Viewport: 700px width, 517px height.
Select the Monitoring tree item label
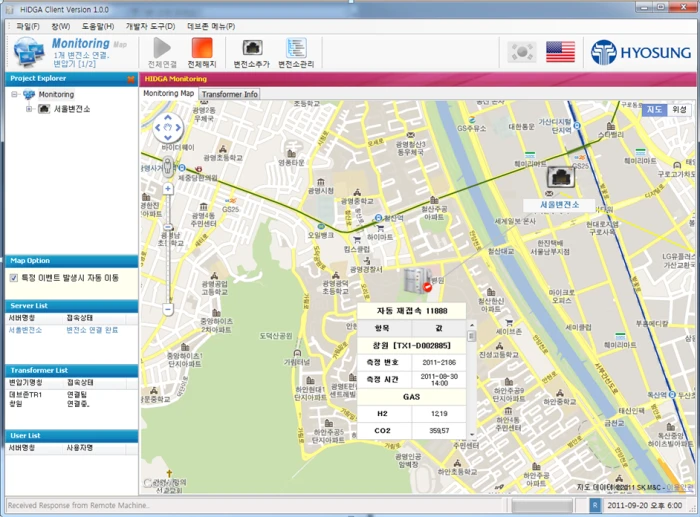click(56, 94)
